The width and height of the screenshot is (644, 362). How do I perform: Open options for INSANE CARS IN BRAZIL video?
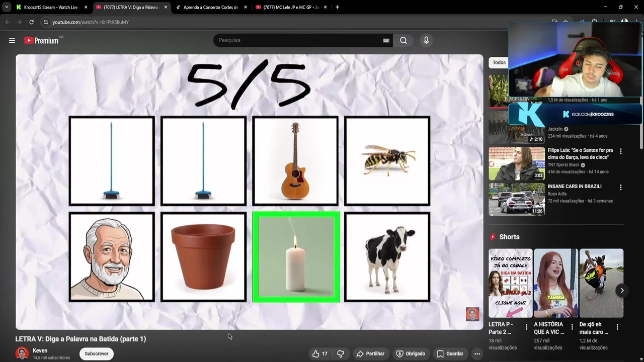pos(620,187)
